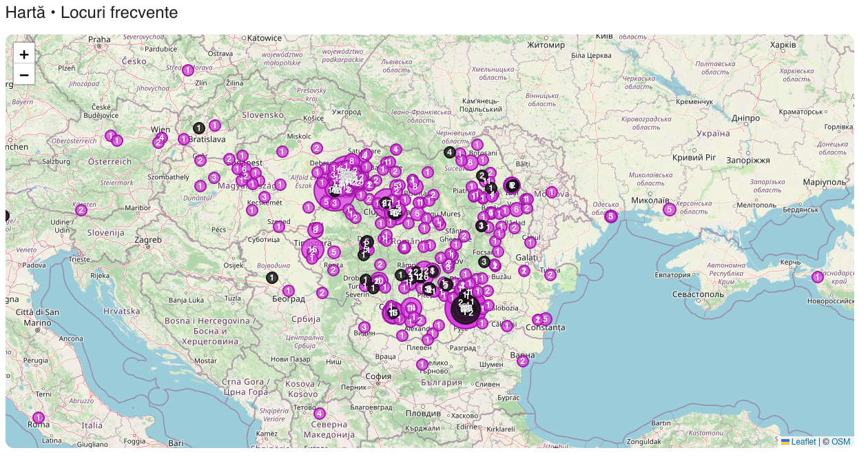This screenshot has height=457, width=868.
Task: Select marker 1 near Краснодарский край
Action: [x=818, y=277]
